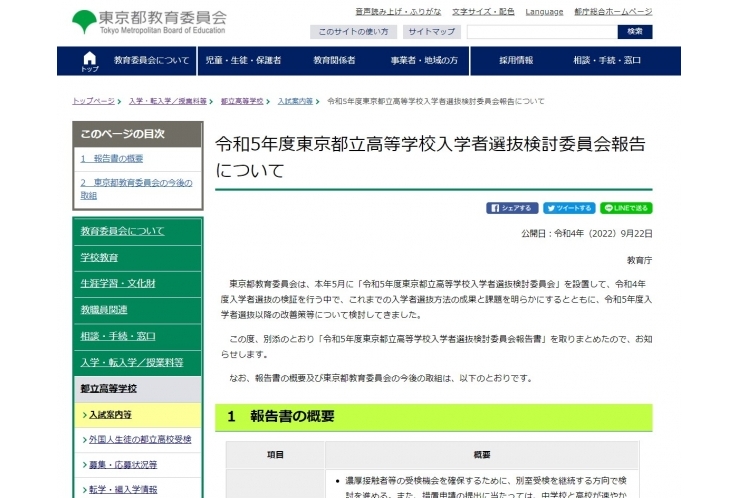740x498 pixels.
Task: Open 転学・編入学情報 sidebar item
Action: click(x=123, y=490)
